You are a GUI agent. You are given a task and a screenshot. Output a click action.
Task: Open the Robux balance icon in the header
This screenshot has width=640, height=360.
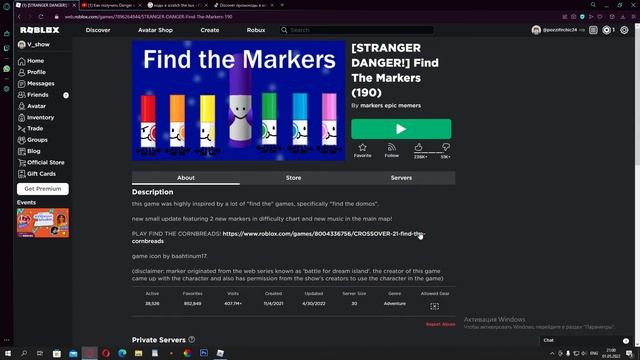tap(607, 30)
